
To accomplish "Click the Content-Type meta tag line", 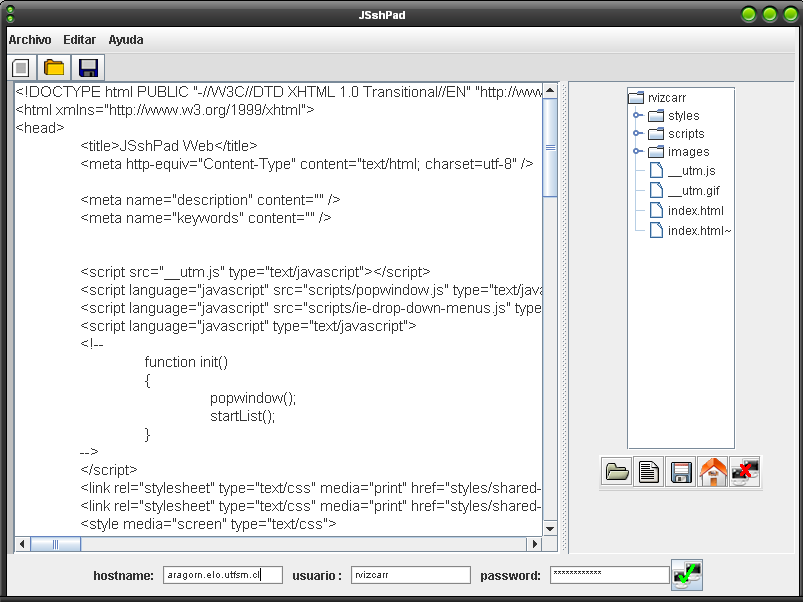I will coord(306,164).
